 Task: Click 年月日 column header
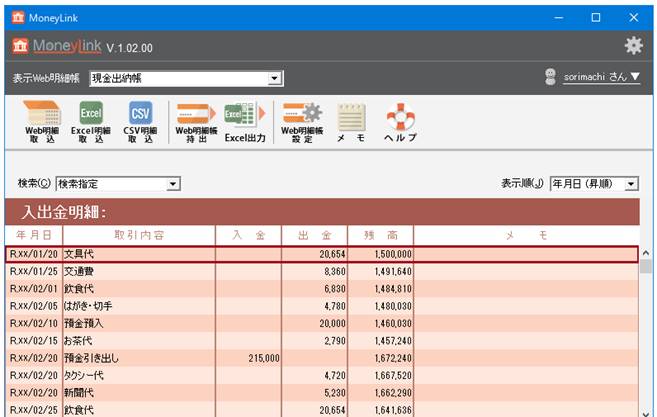pos(34,236)
